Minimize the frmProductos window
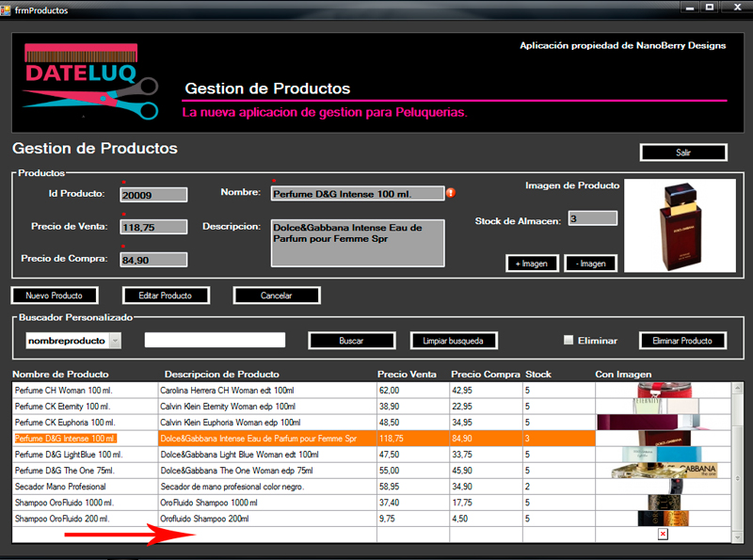Image resolution: width=753 pixels, height=560 pixels. click(x=690, y=7)
